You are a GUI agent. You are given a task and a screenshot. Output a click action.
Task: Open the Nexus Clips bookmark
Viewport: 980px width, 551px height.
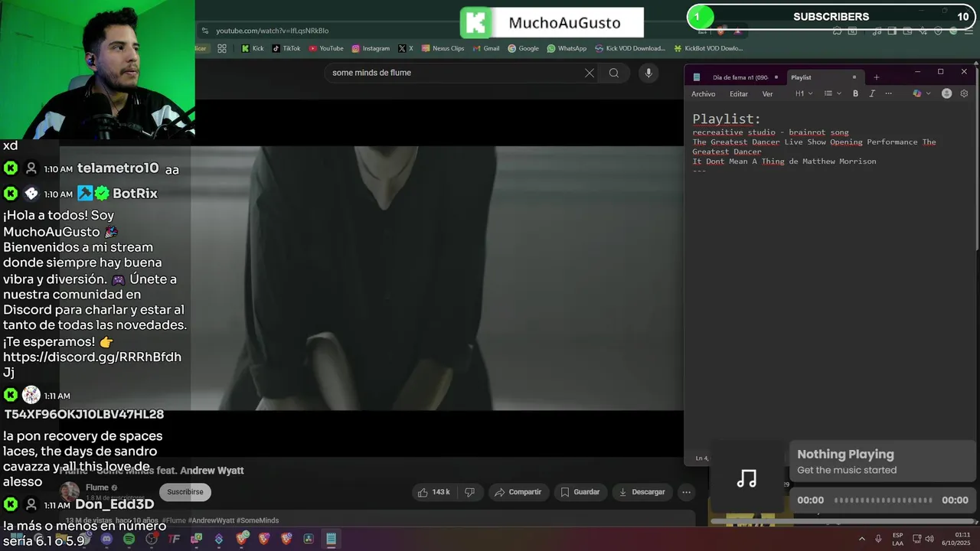pos(443,48)
